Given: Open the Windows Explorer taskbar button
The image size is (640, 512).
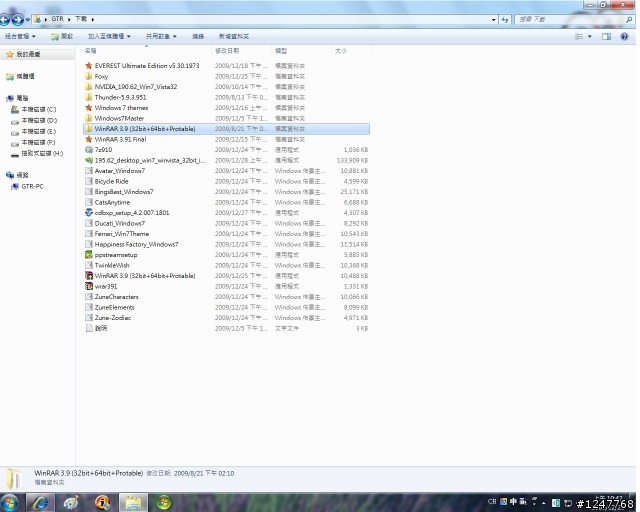Looking at the screenshot, I should [x=133, y=502].
